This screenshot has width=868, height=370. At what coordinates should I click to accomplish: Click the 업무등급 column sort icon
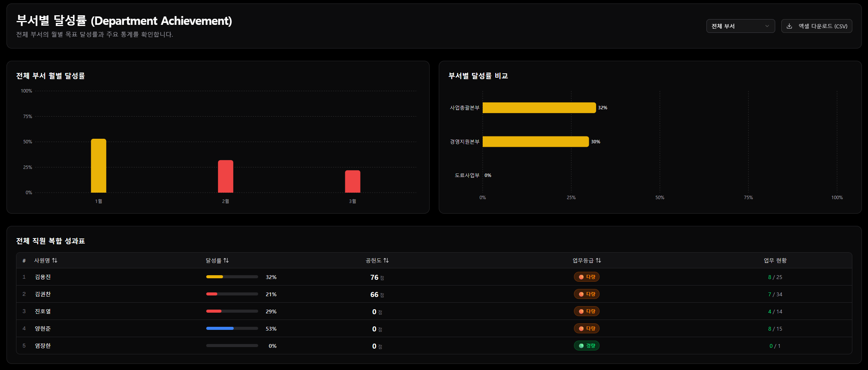coord(598,260)
